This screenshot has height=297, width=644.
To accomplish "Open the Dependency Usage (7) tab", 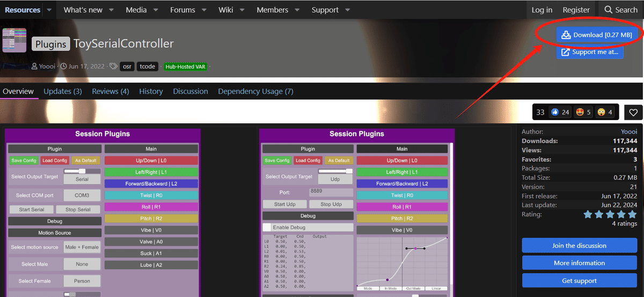I will click(x=255, y=91).
